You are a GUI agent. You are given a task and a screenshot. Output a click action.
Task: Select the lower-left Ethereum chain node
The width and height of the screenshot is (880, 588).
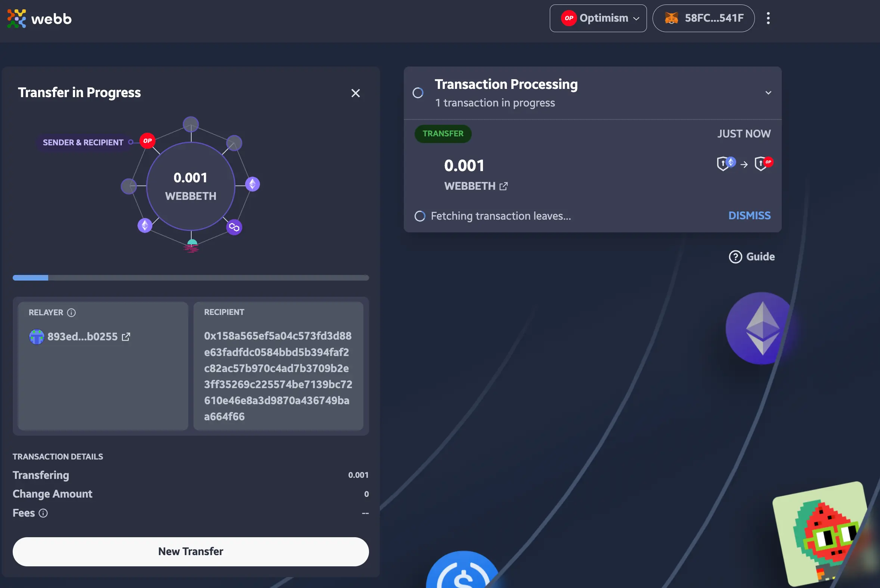coord(145,225)
